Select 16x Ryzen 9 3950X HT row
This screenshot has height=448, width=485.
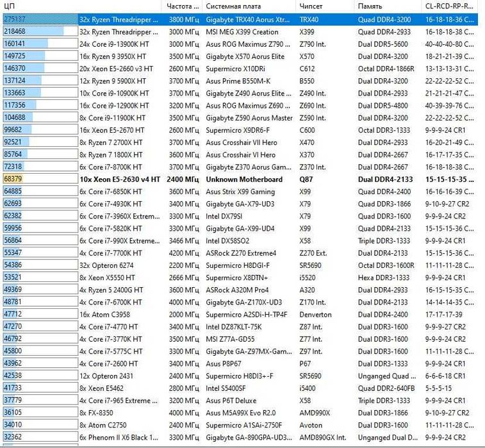pyautogui.click(x=240, y=56)
